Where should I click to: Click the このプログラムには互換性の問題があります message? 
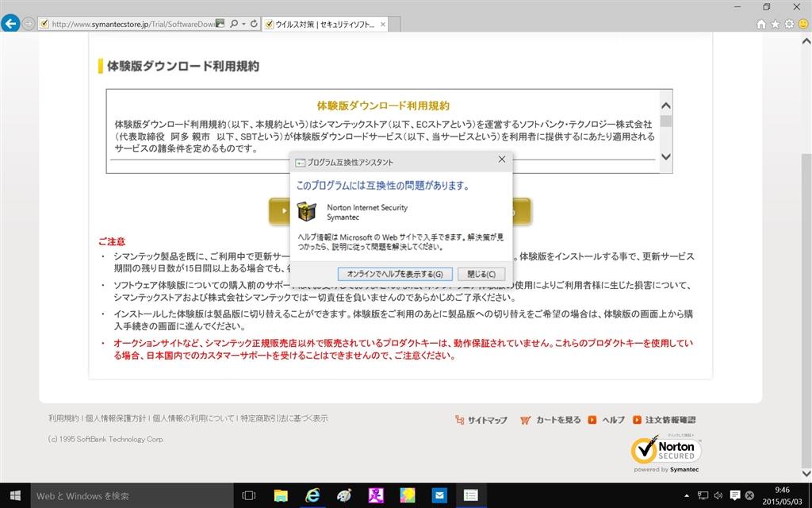pyautogui.click(x=383, y=185)
